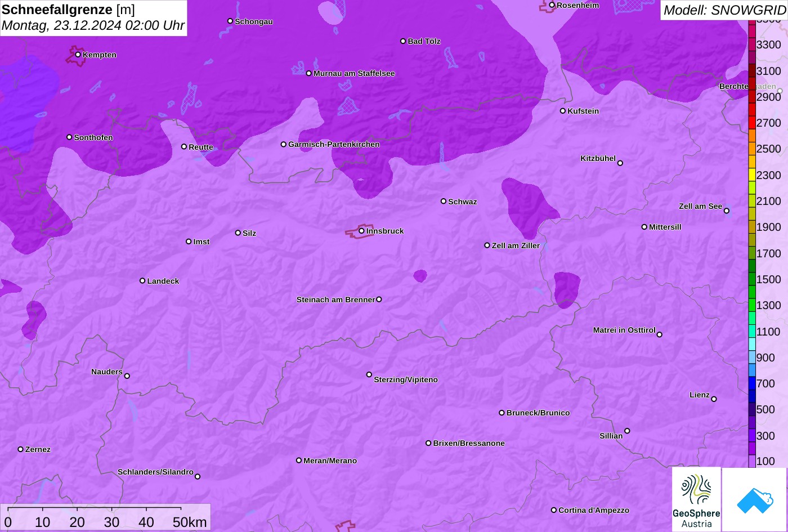Screen dimensions: 788x532
Task: Select the Kufstein location marker
Action: (x=563, y=111)
